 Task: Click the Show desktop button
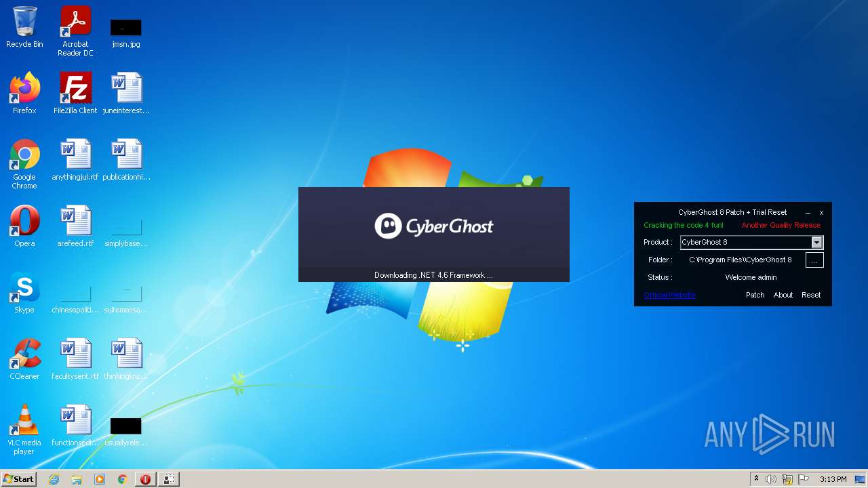pos(860,479)
